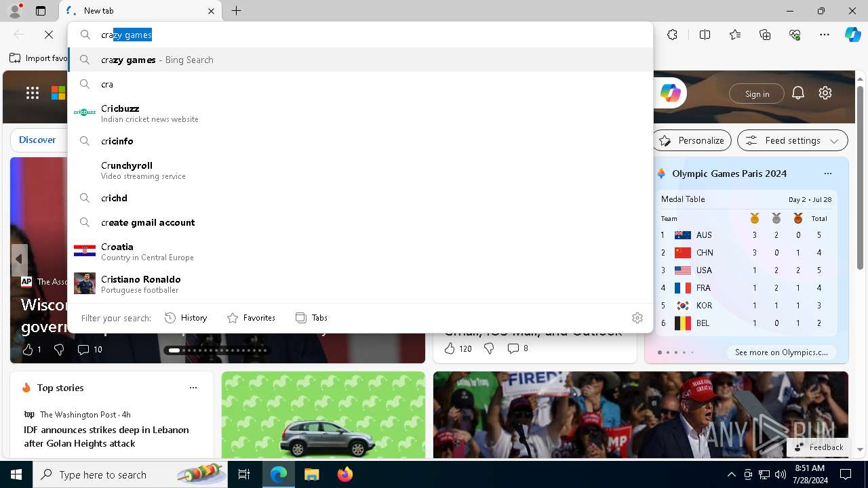Open search suggestion settings gear
Viewport: 868px width, 488px height.
pyautogui.click(x=637, y=317)
